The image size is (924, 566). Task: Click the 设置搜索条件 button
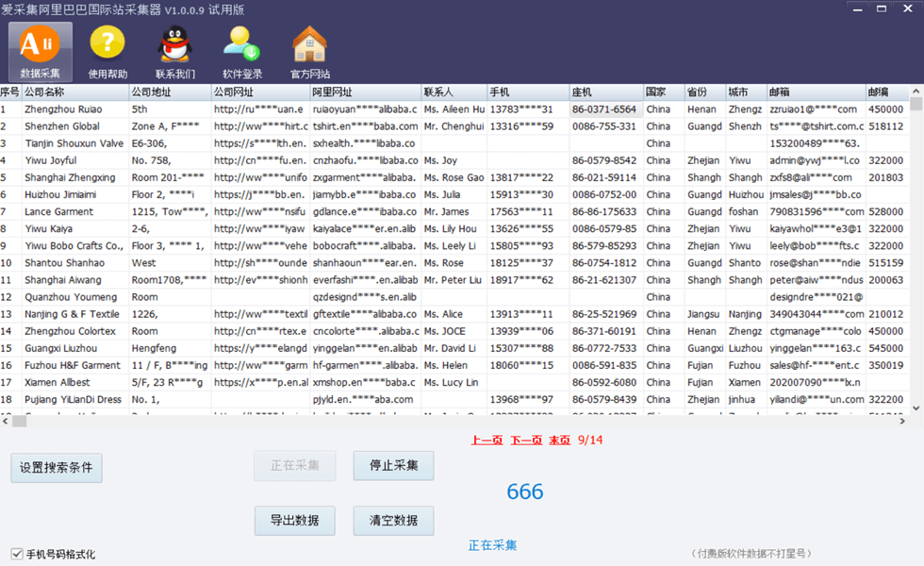56,468
